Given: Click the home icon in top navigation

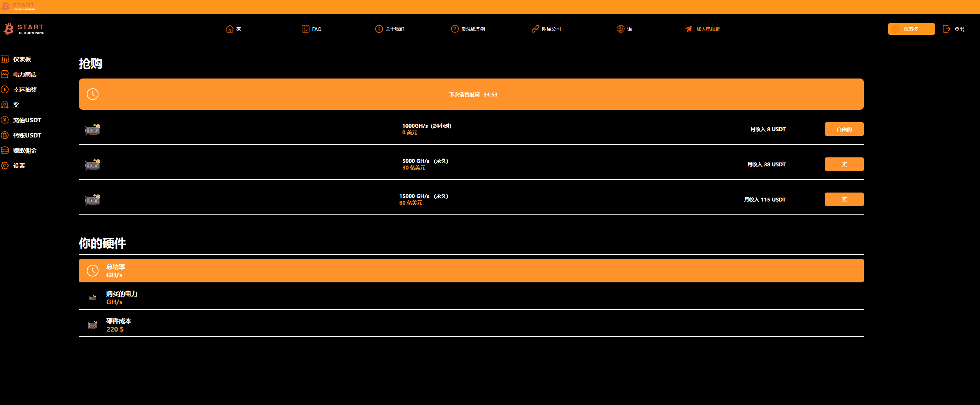Looking at the screenshot, I should [x=229, y=29].
